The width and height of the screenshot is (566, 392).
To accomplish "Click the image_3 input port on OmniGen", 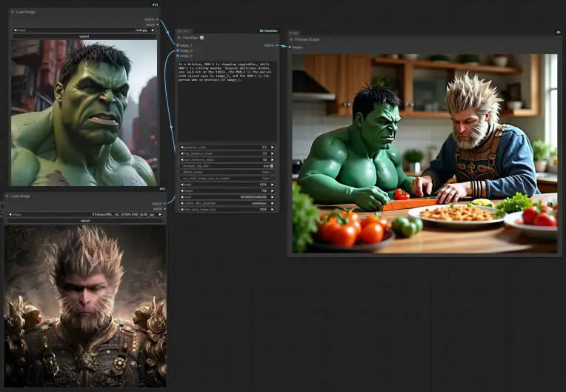I will point(178,56).
